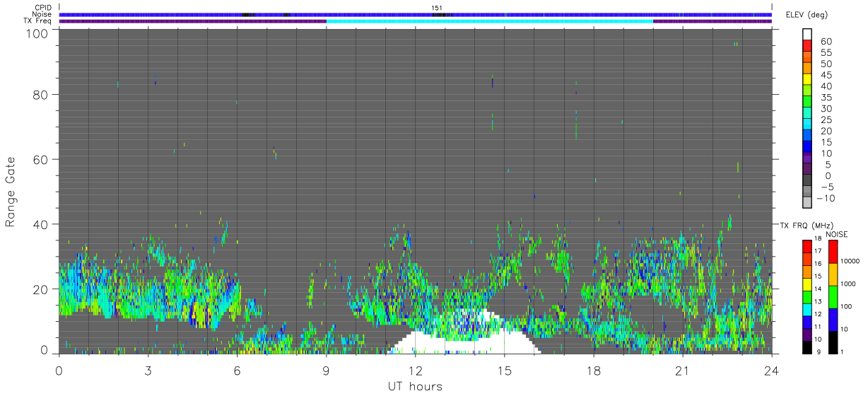
Task: Click the '6' tick on UT hours axis
Action: tap(237, 370)
